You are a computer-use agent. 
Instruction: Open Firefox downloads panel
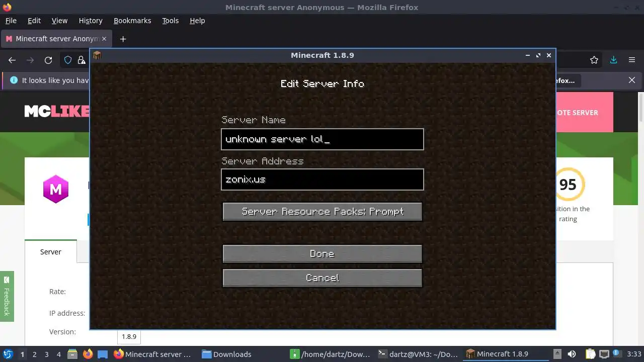pos(613,60)
